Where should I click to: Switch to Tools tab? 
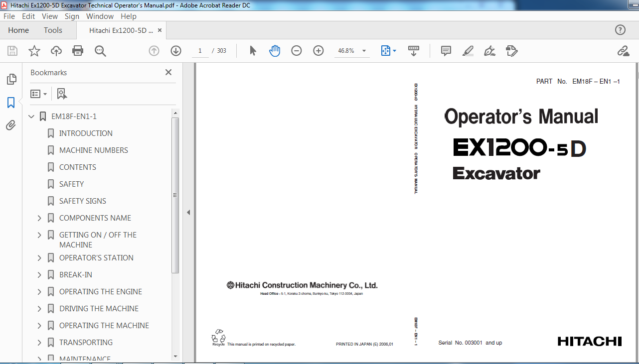coord(53,30)
